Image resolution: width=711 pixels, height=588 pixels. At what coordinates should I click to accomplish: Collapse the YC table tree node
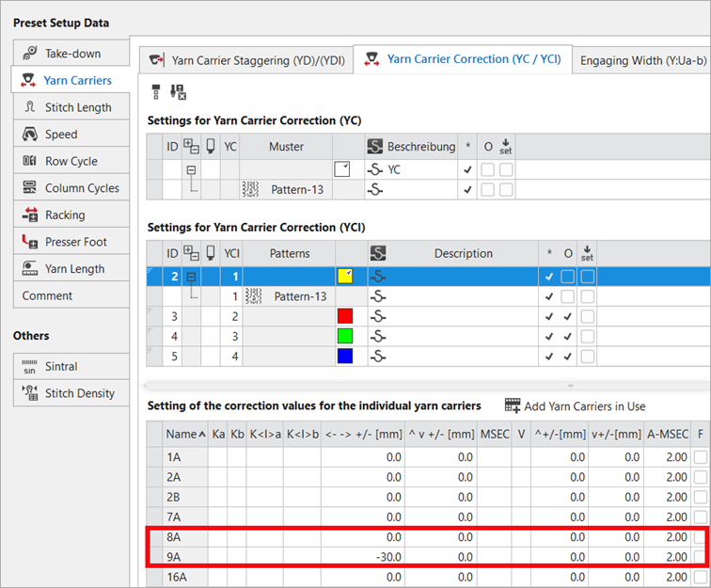pos(191,169)
